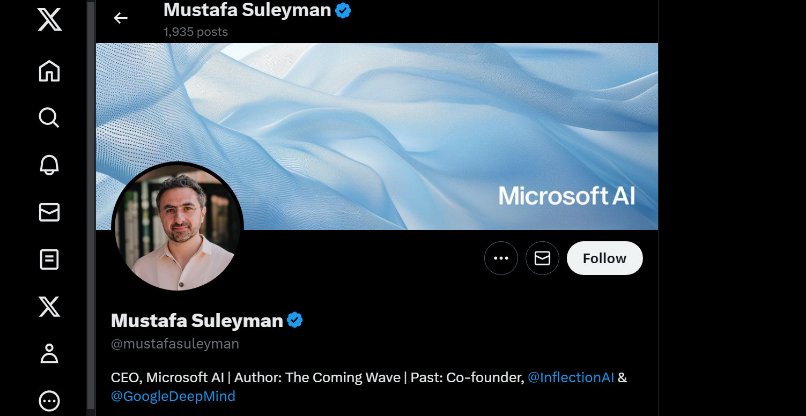Screen dimensions: 806x416
Task: Open your Profile via person icon
Action: click(x=49, y=354)
